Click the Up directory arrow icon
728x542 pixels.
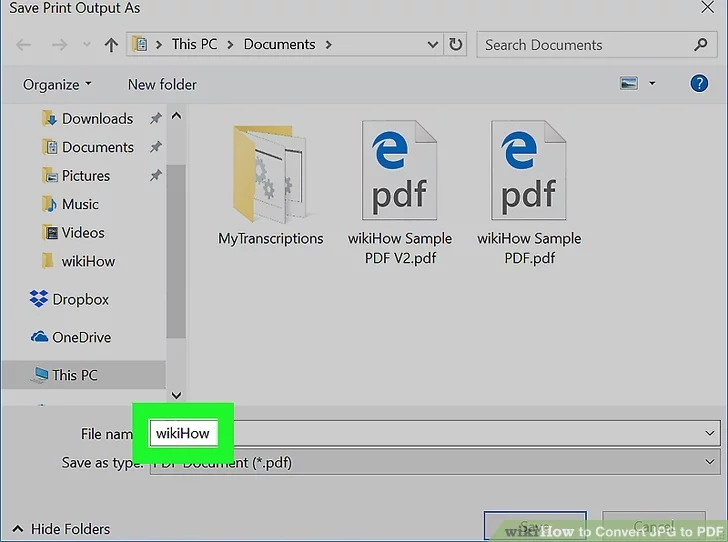click(x=111, y=45)
